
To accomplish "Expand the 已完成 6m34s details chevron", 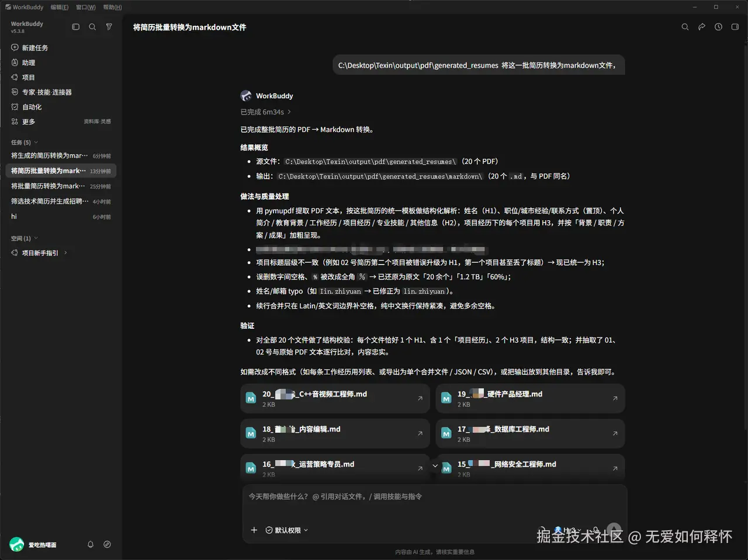I will pyautogui.click(x=289, y=112).
